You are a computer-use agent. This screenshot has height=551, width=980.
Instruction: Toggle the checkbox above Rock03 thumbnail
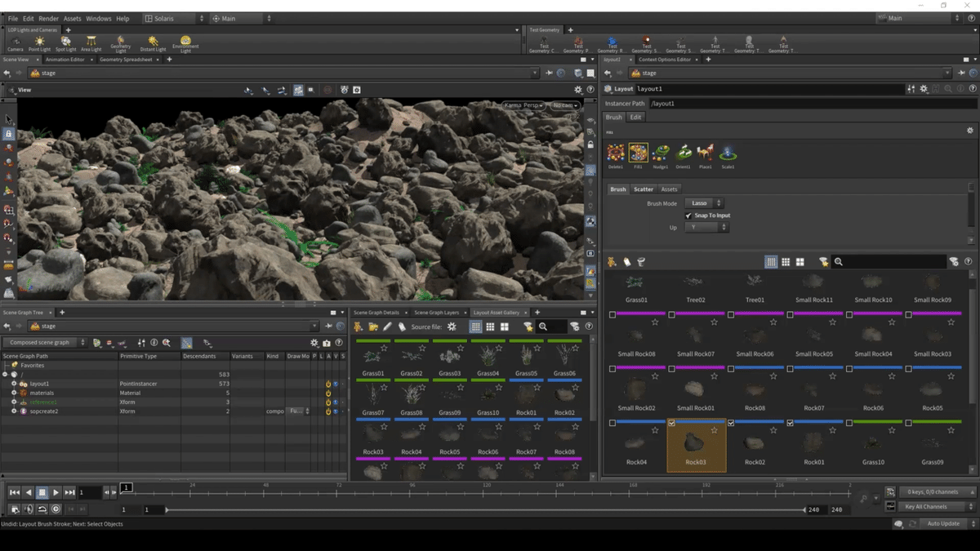click(672, 424)
